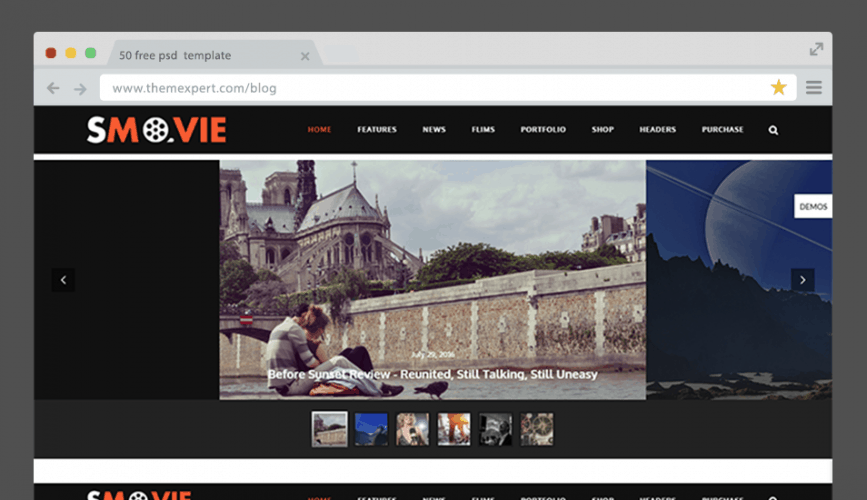Open the Features menu item
The height and width of the screenshot is (500, 867).
pyautogui.click(x=377, y=130)
